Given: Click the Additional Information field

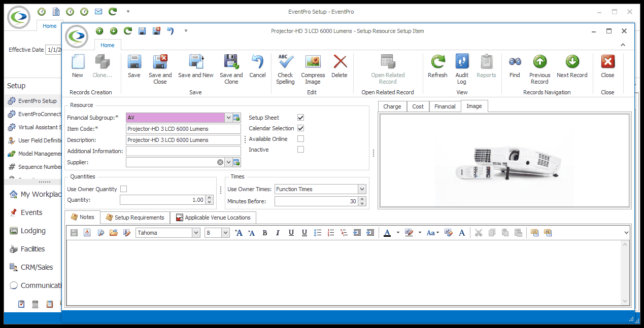Looking at the screenshot, I should (x=183, y=151).
